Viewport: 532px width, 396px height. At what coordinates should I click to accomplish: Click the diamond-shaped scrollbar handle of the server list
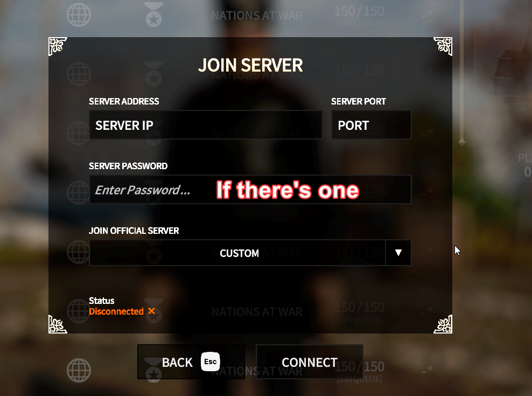[462, 142]
